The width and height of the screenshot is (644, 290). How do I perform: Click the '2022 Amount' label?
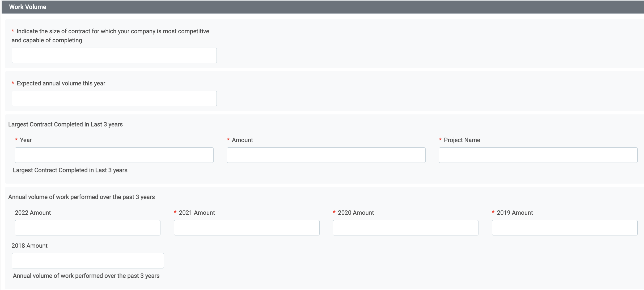point(33,213)
